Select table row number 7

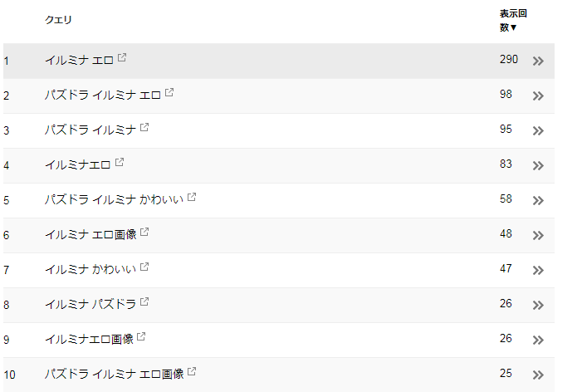(x=279, y=270)
